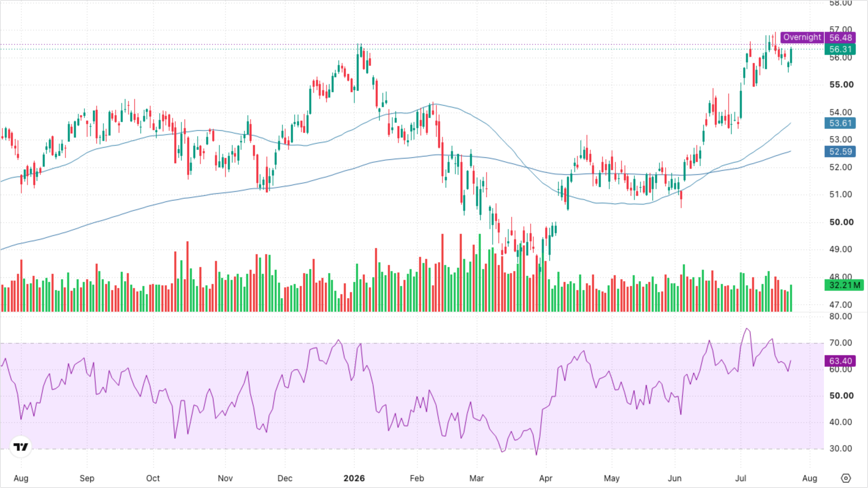Click the 32.21 M volume label
The height and width of the screenshot is (488, 868).
(x=845, y=285)
